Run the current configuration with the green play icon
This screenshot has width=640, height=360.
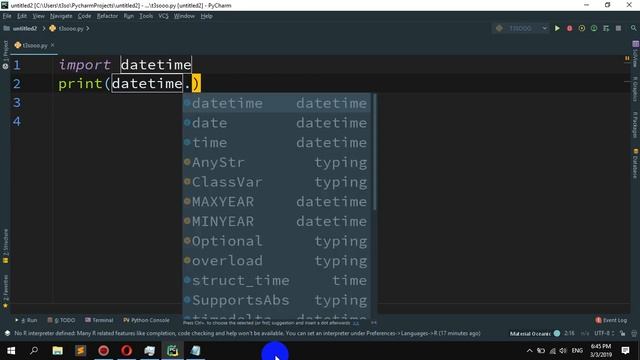tap(557, 28)
